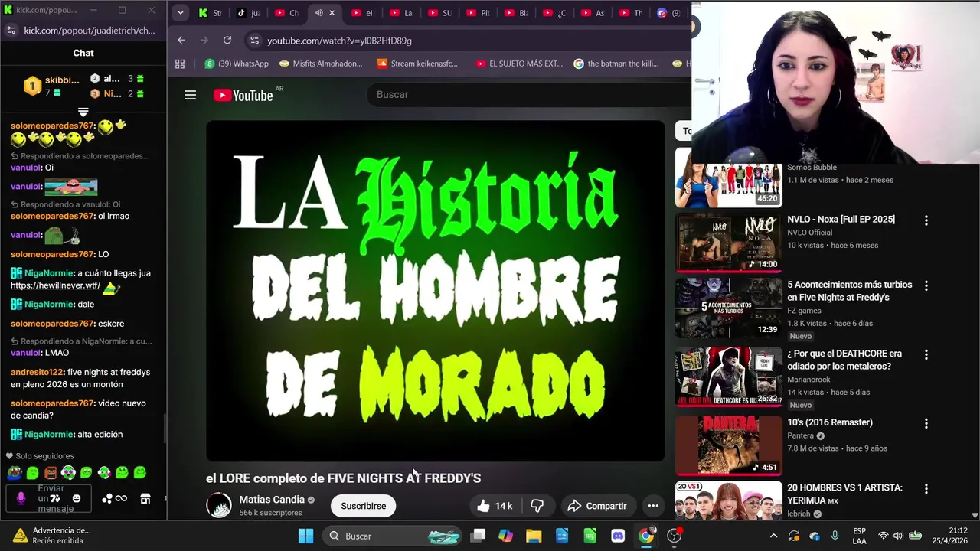This screenshot has height=551, width=980.
Task: Switch to the TikTok 'jua' tab
Action: point(248,13)
